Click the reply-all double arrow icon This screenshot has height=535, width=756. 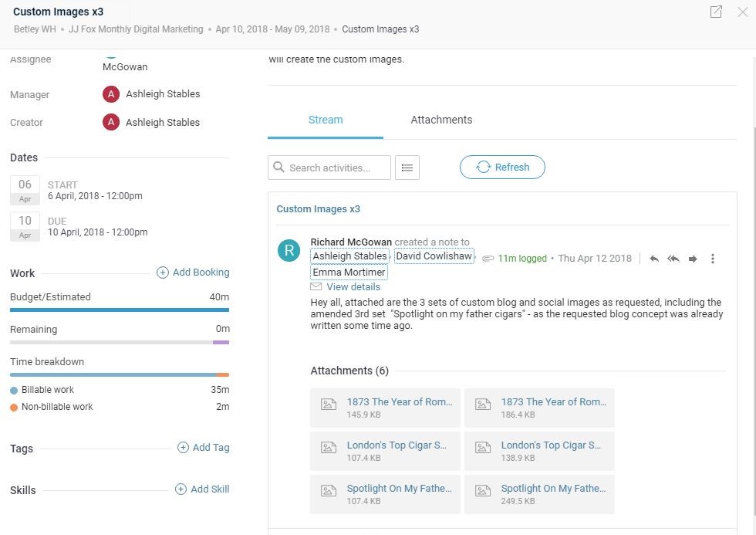(673, 259)
